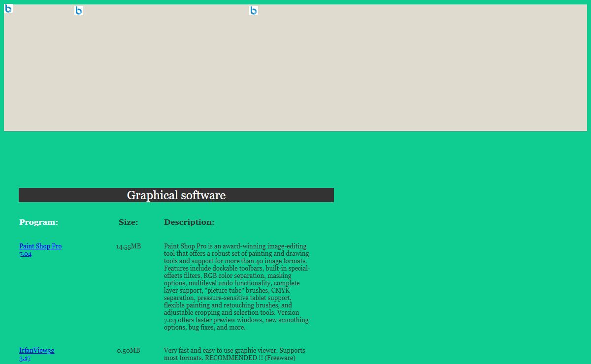The height and width of the screenshot is (364, 591).
Task: Click the Size: column header
Action: pyautogui.click(x=129, y=222)
